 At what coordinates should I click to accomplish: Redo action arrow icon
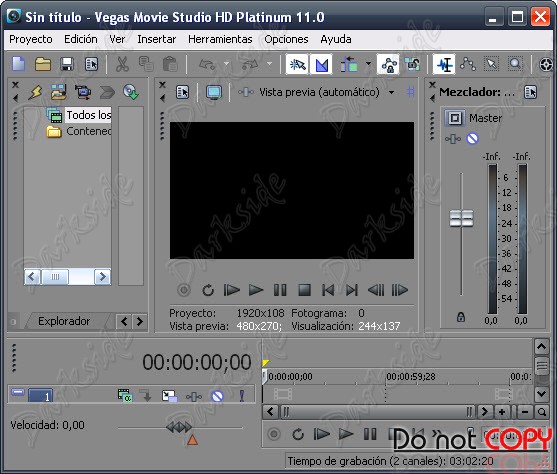(x=250, y=64)
